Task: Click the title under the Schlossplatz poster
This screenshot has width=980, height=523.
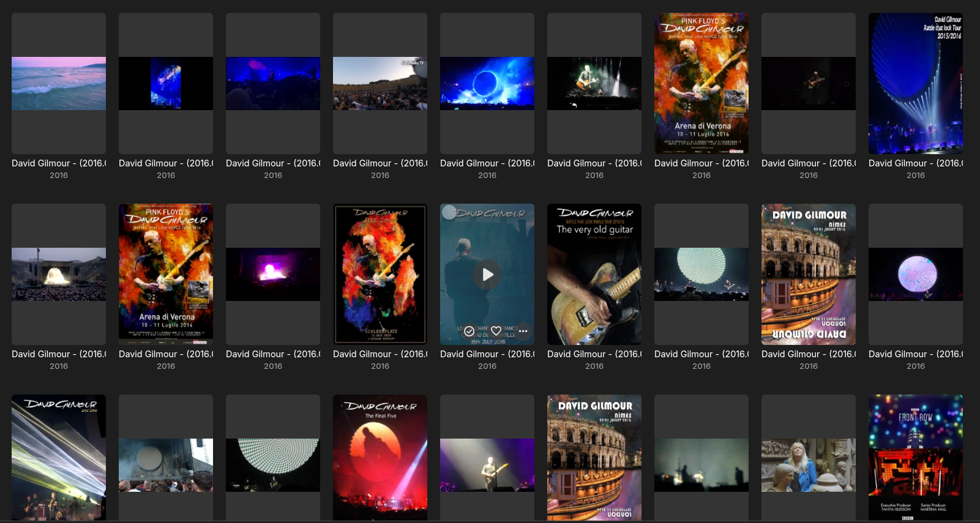Action: pyautogui.click(x=380, y=354)
